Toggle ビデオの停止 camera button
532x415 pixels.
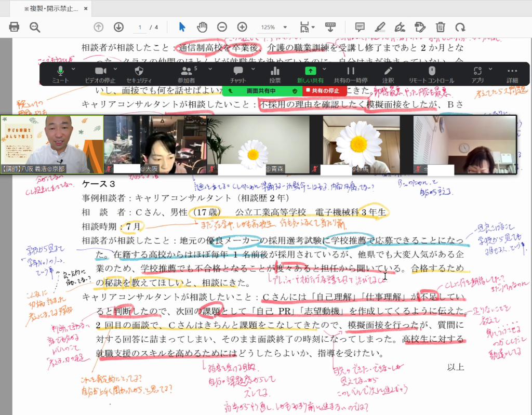click(100, 74)
